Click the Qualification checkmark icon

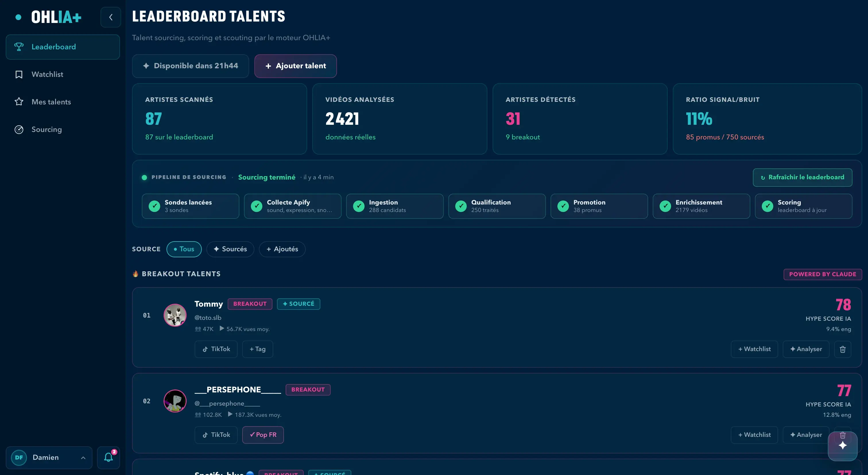pyautogui.click(x=461, y=206)
